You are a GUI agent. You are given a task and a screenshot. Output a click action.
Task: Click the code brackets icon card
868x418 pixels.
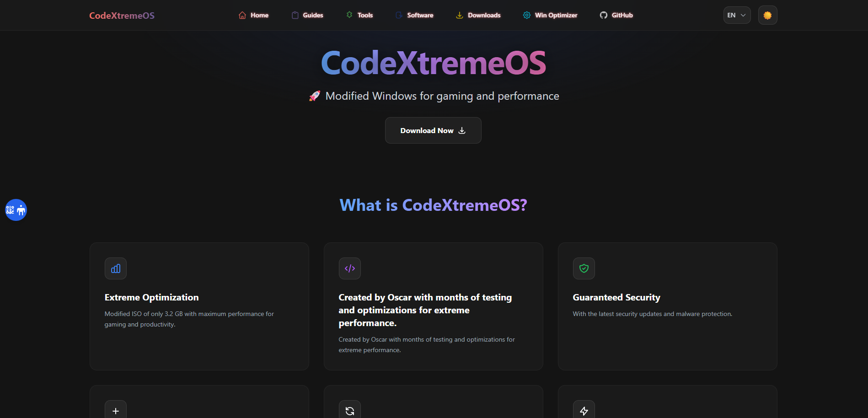tap(350, 268)
